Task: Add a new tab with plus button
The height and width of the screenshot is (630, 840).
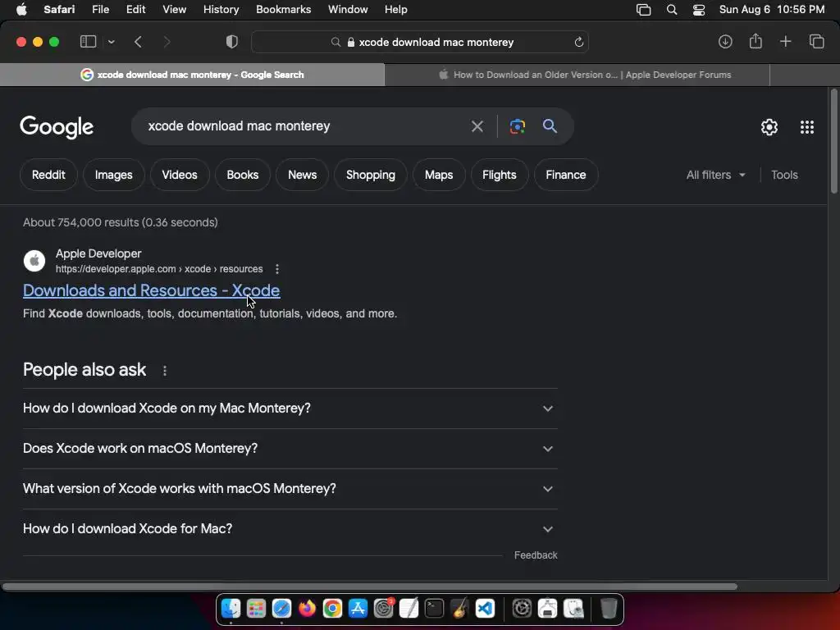Action: pyautogui.click(x=785, y=41)
